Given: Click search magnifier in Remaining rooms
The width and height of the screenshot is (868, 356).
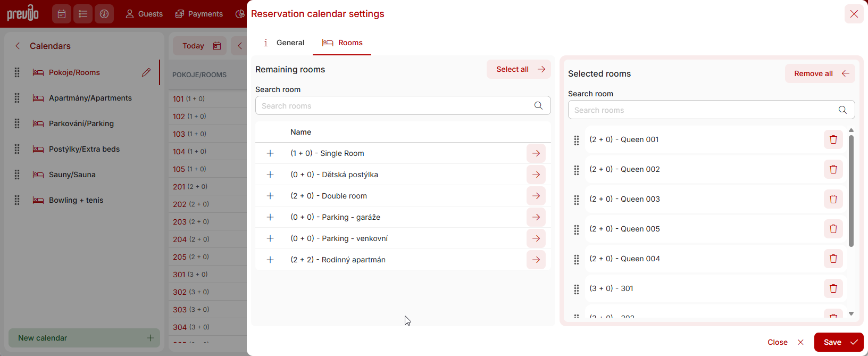Looking at the screenshot, I should pyautogui.click(x=538, y=105).
